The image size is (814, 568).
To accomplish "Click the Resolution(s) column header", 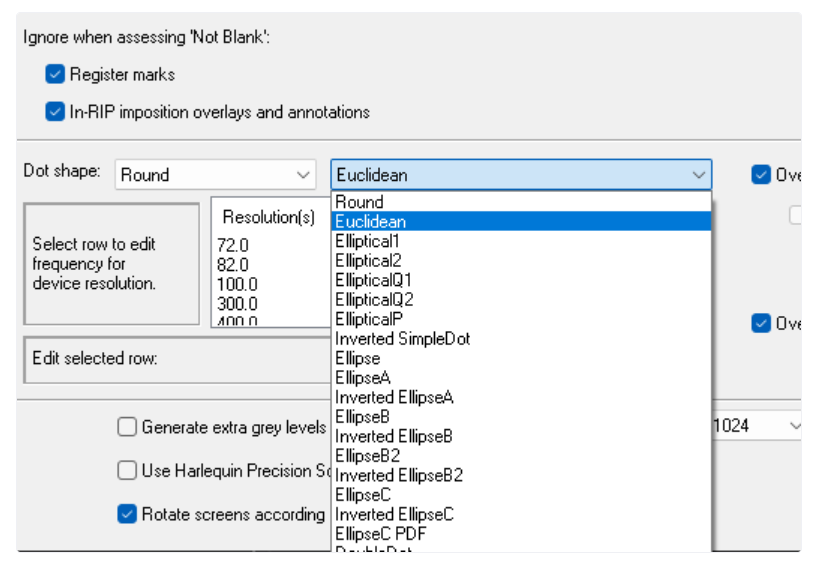I will pyautogui.click(x=268, y=217).
